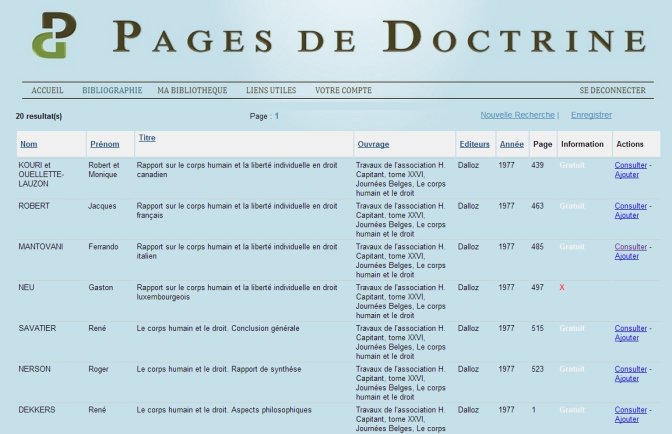Screen dimensions: 672x434
Task: Open LIENS UTILES in navigation bar
Action: [271, 90]
